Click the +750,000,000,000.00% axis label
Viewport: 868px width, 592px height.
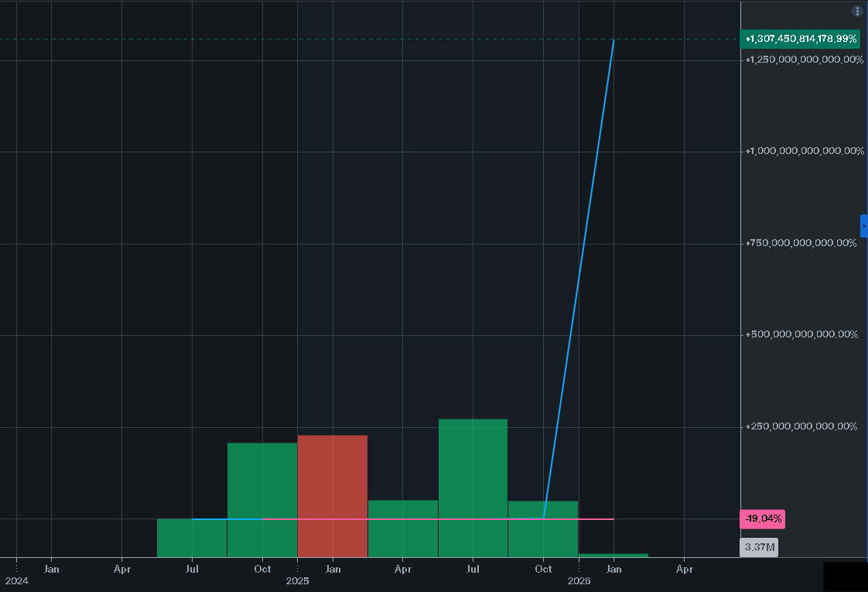point(801,243)
